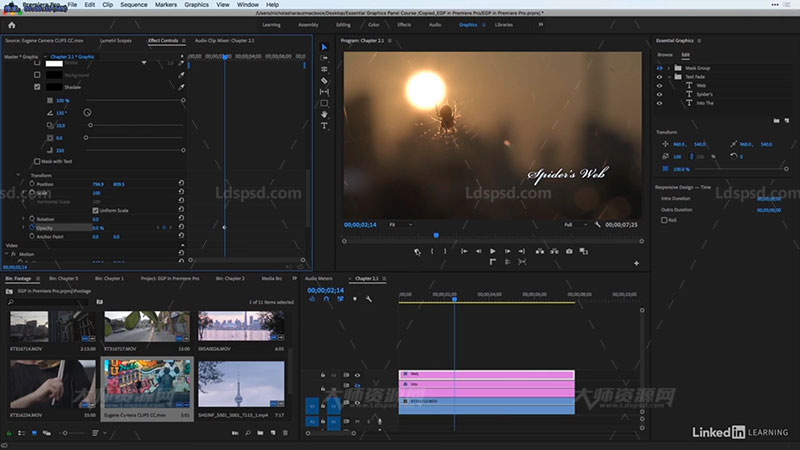
Task: Select the Selection tool arrow
Action: point(324,47)
